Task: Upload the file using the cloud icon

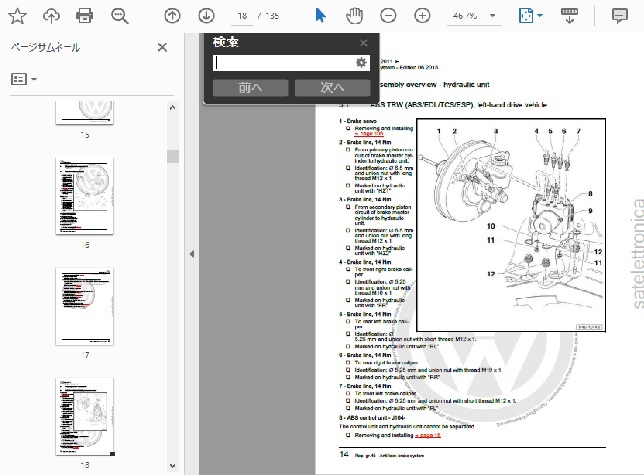Action: click(51, 16)
